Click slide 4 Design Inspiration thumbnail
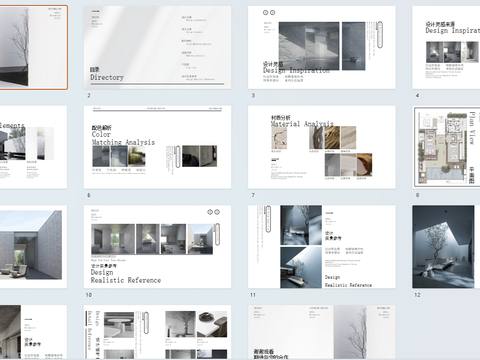Viewport: 480px width, 360px height. [446, 47]
